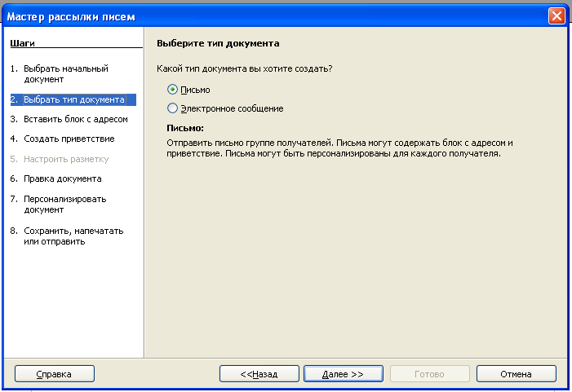Jump to step 3 Вставить блок с адресом

coord(69,119)
